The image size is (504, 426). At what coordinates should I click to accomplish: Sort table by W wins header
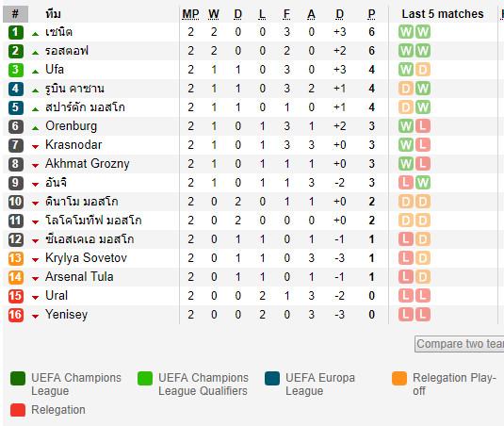click(x=214, y=14)
